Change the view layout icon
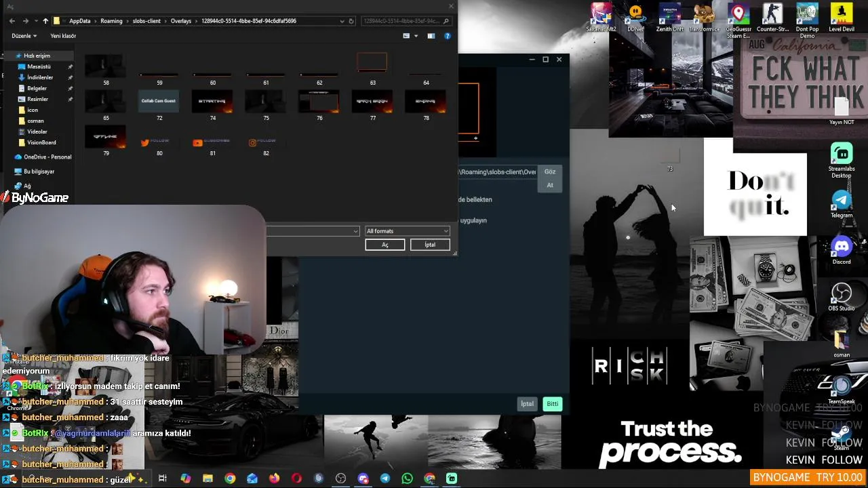Screen dimensions: 868x488 (406, 36)
